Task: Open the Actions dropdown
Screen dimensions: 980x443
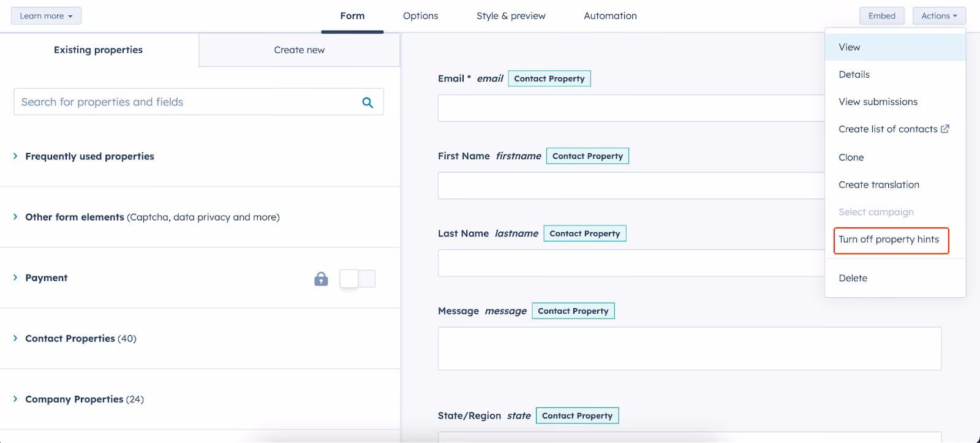Action: tap(939, 16)
